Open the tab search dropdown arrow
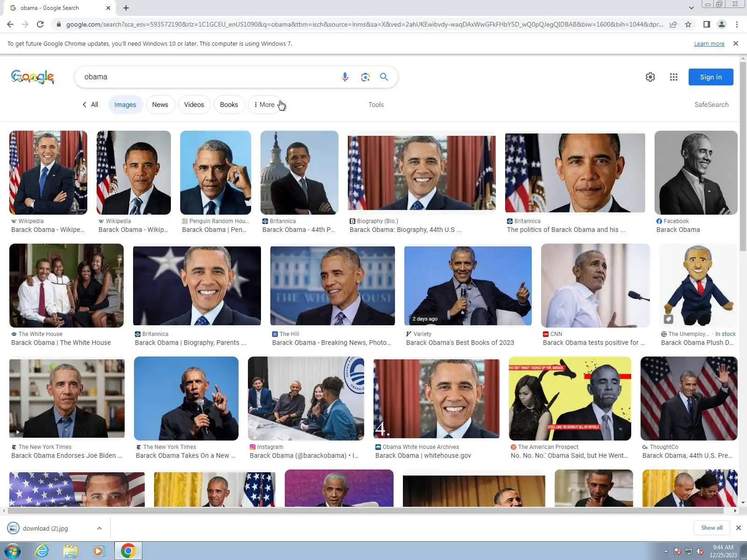 coord(691,8)
